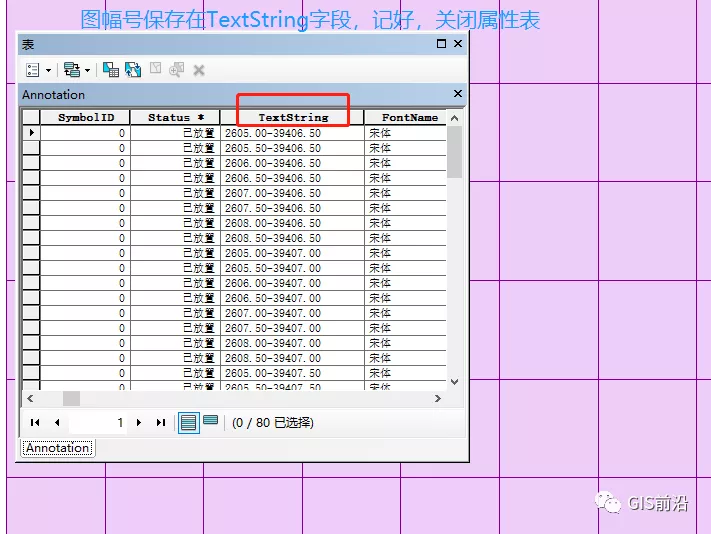Screen dimensions: 711x534
Task: Select the cell 2607.00-39407.00
Action: pos(292,313)
